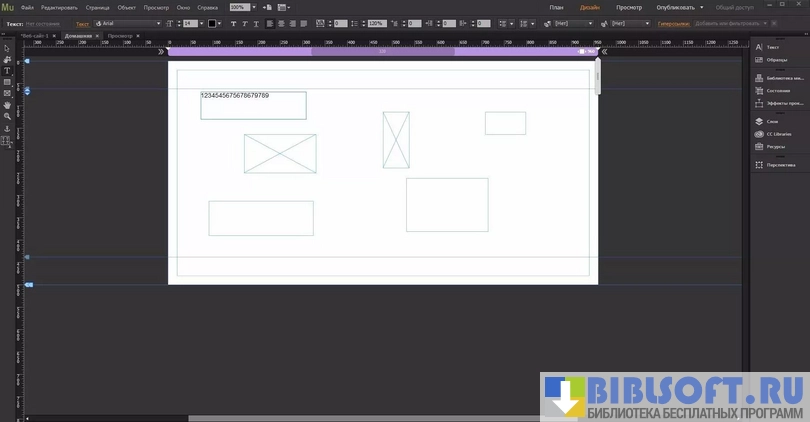Image resolution: width=810 pixels, height=422 pixels.
Task: Open the Ресурсы (Assets) panel
Action: 775,146
